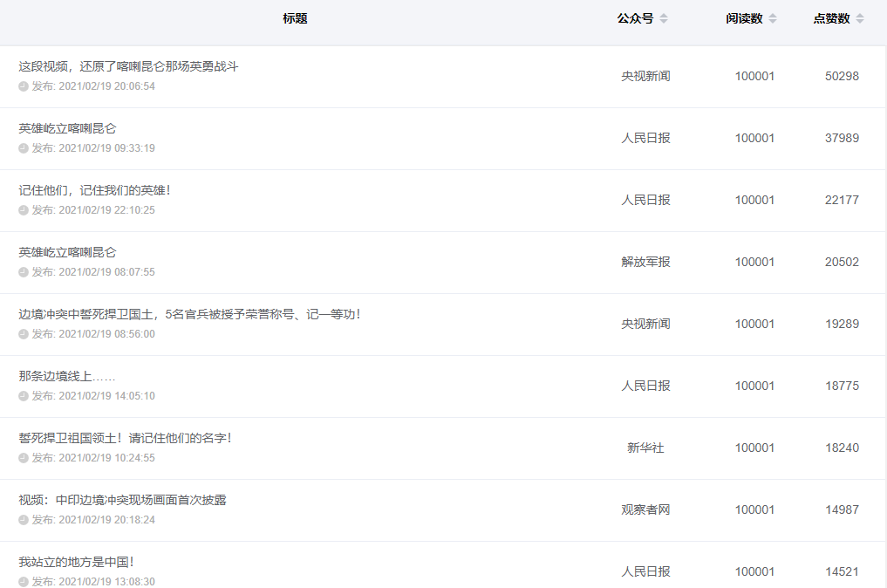Click reads value 100001 in 新华社 row
This screenshot has height=588, width=887.
point(754,448)
